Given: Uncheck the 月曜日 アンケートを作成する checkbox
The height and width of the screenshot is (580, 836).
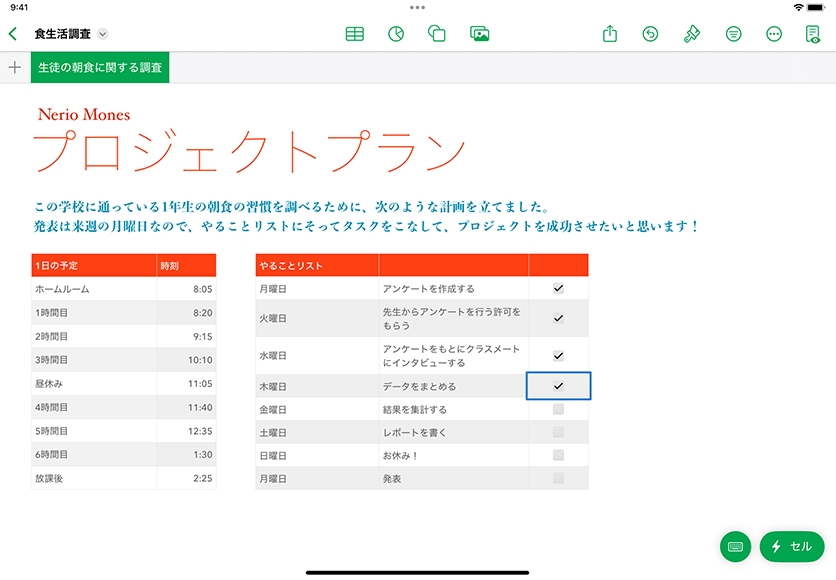Looking at the screenshot, I should coord(558,288).
